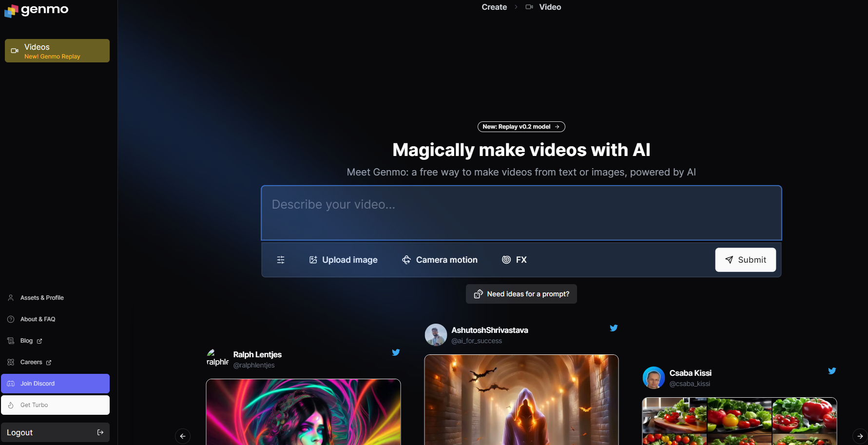Image resolution: width=868 pixels, height=445 pixels.
Task: Click @csaba_kissi handle
Action: click(x=690, y=384)
